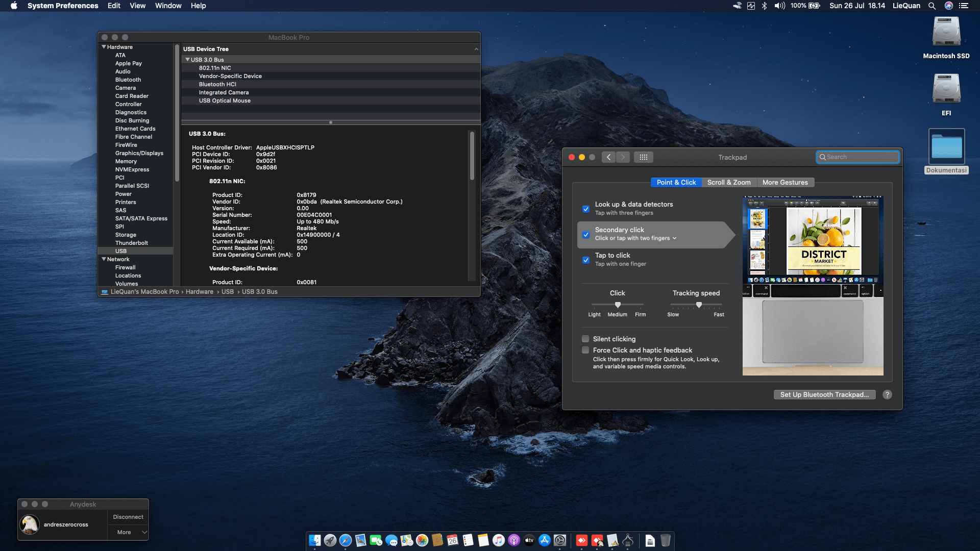The width and height of the screenshot is (980, 551).
Task: Select Bluetooth in Hardware sidebar
Action: [x=128, y=80]
